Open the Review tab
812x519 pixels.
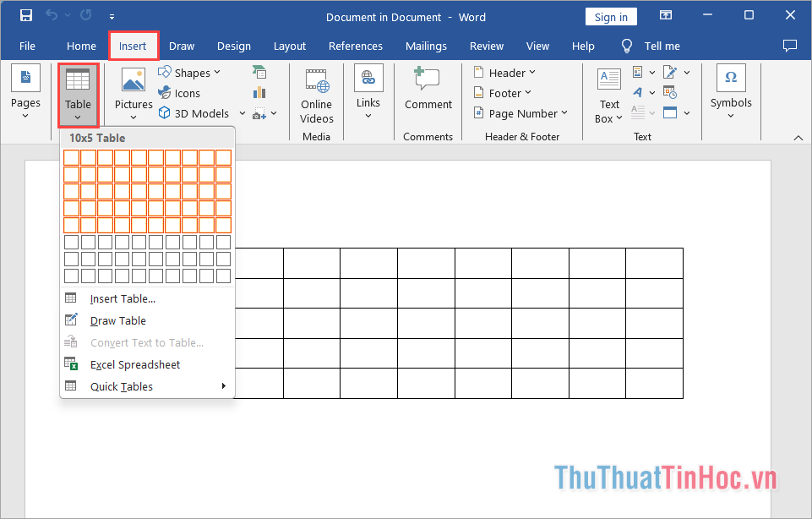[x=486, y=46]
